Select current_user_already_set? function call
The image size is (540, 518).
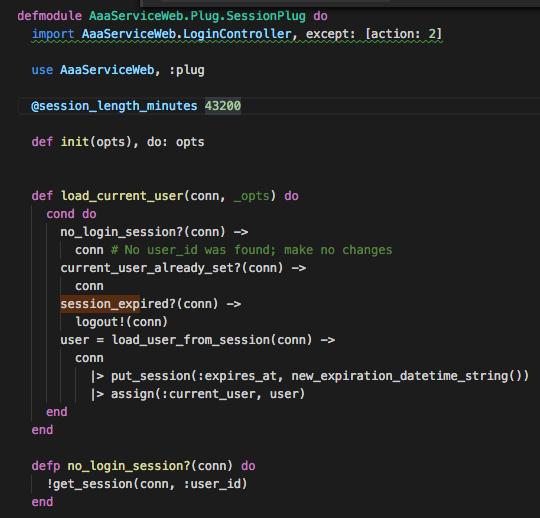click(150, 268)
